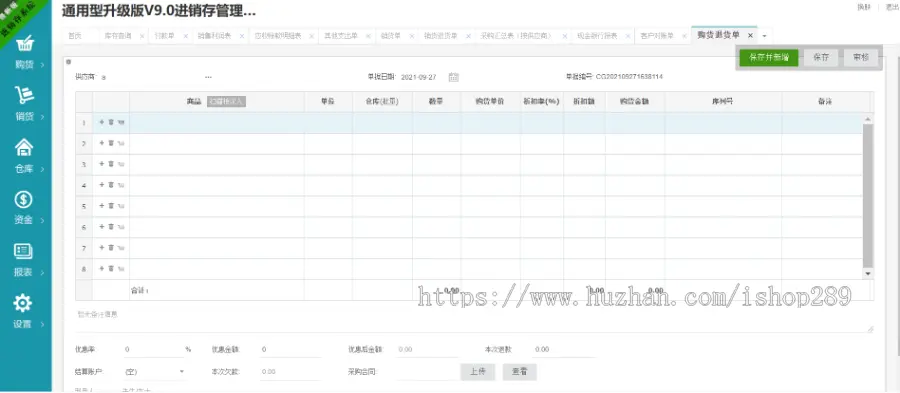Image resolution: width=900 pixels, height=393 pixels.
Task: Click the plus icon in row 2
Action: pyautogui.click(x=102, y=143)
